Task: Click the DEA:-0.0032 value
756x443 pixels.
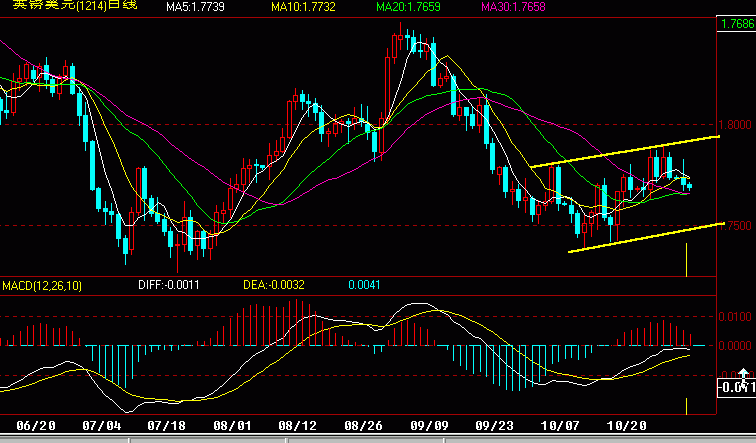Action: 274,285
